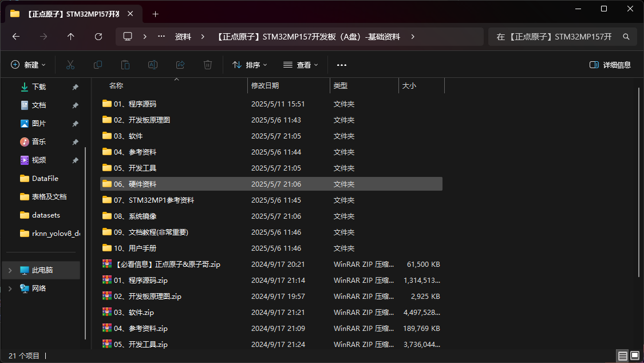Click the pin icon beside 音乐
644x363 pixels.
(75, 142)
